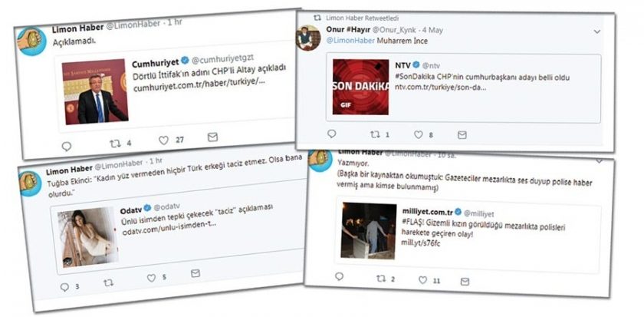Retweet the Tuğba Ekinci tweet
The image size is (644, 317).
point(108,283)
